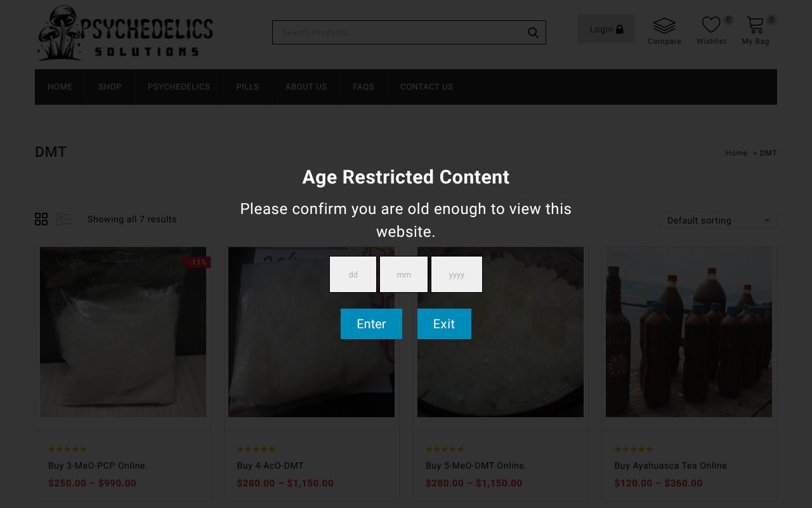812x508 pixels.
Task: Open the Default sorting dropdown
Action: [718, 220]
